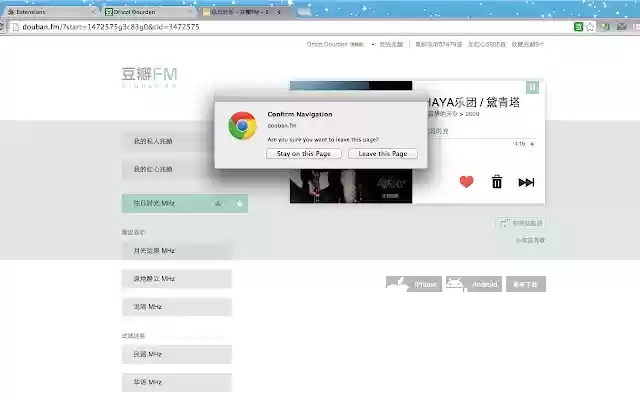The height and width of the screenshot is (400, 640).
Task: Skip to the next song
Action: [x=526, y=182]
